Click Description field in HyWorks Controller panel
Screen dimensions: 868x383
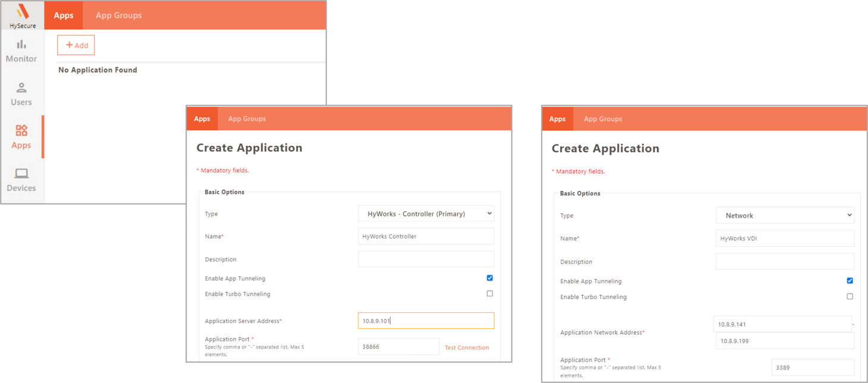(426, 259)
